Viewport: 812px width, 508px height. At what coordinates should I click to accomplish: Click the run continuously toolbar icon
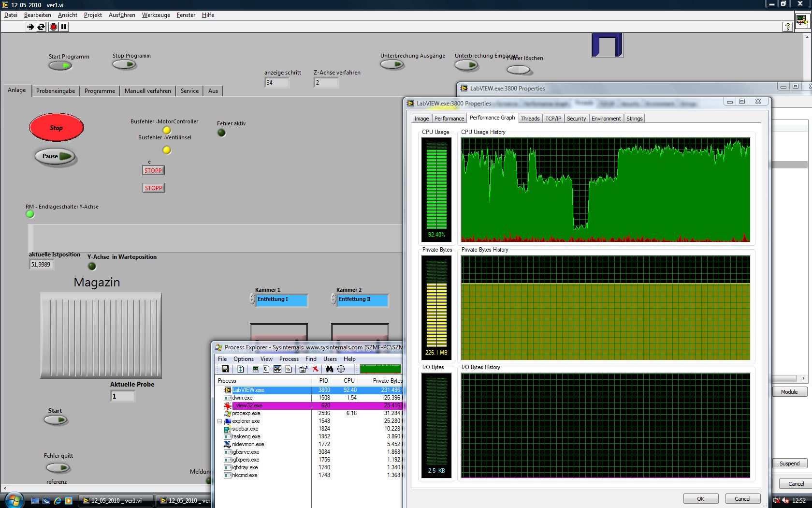click(41, 27)
